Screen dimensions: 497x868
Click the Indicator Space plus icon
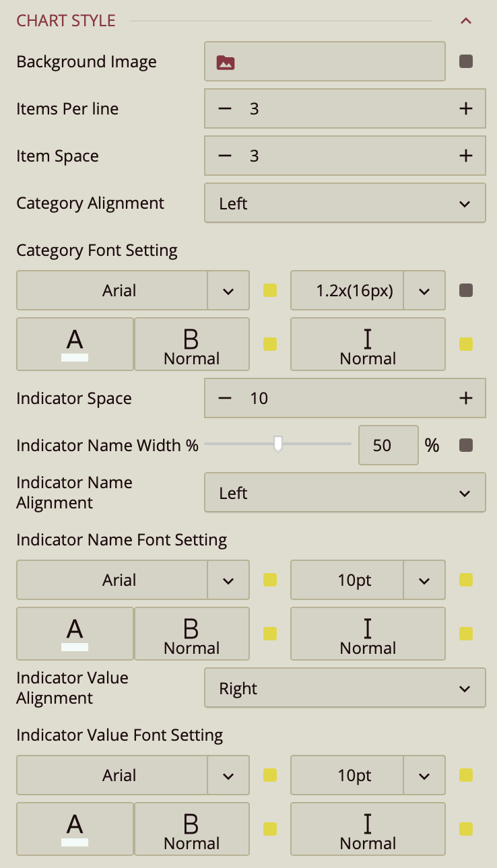465,398
